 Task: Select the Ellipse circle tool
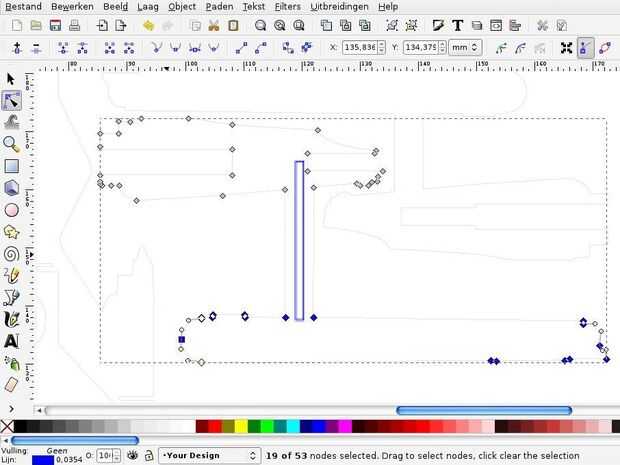click(11, 210)
